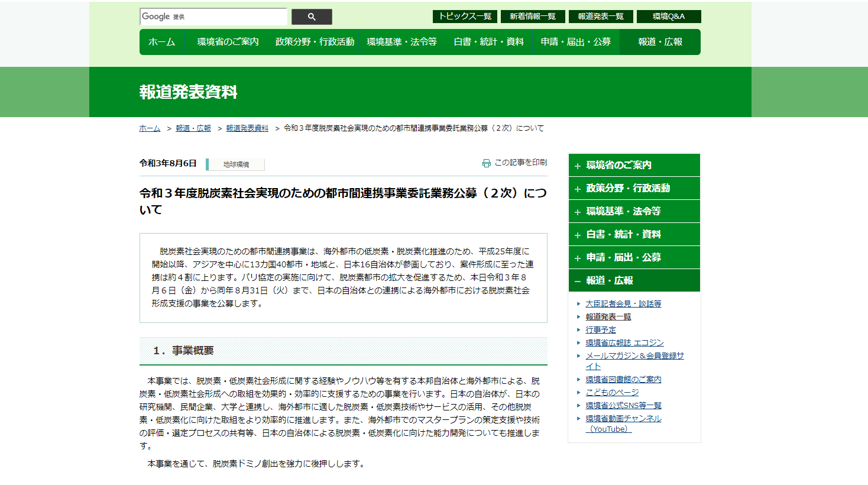Collapse the 報道・広報 sidebar section

pyautogui.click(x=634, y=280)
